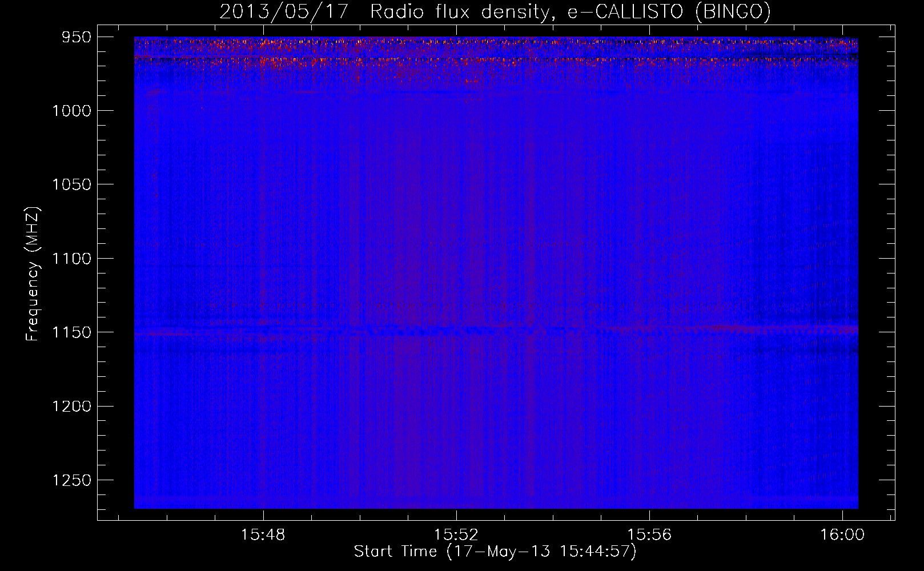Click the 15:56 time axis label
The width and height of the screenshot is (924, 571).
(x=649, y=535)
